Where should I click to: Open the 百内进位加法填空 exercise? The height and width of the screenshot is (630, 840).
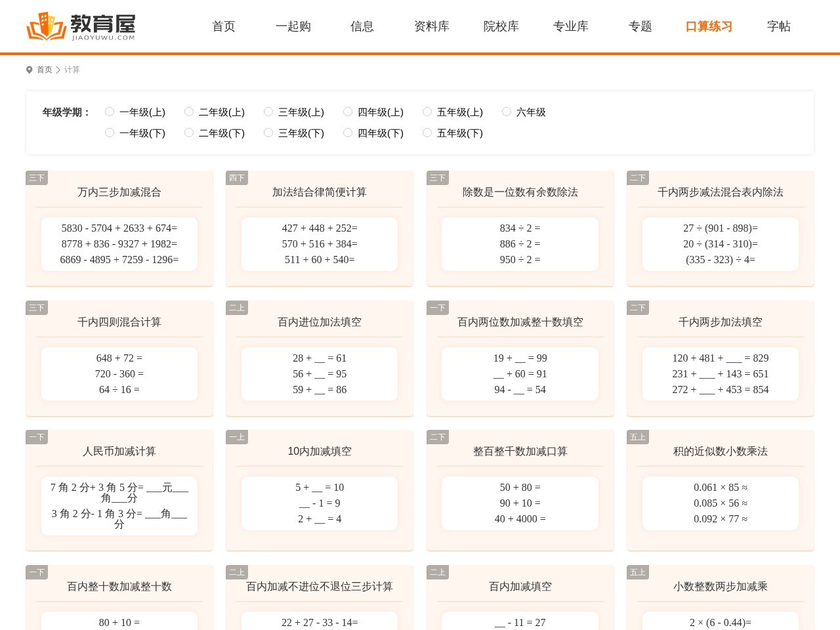[320, 322]
